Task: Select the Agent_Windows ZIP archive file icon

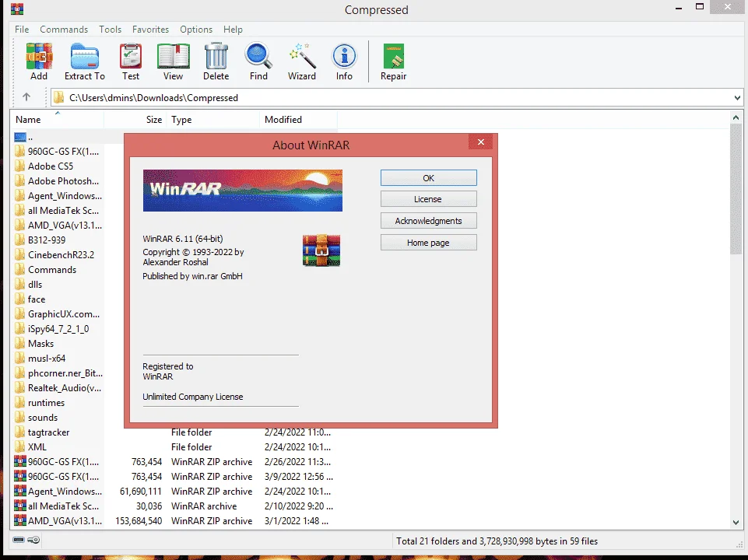Action: pyautogui.click(x=20, y=491)
